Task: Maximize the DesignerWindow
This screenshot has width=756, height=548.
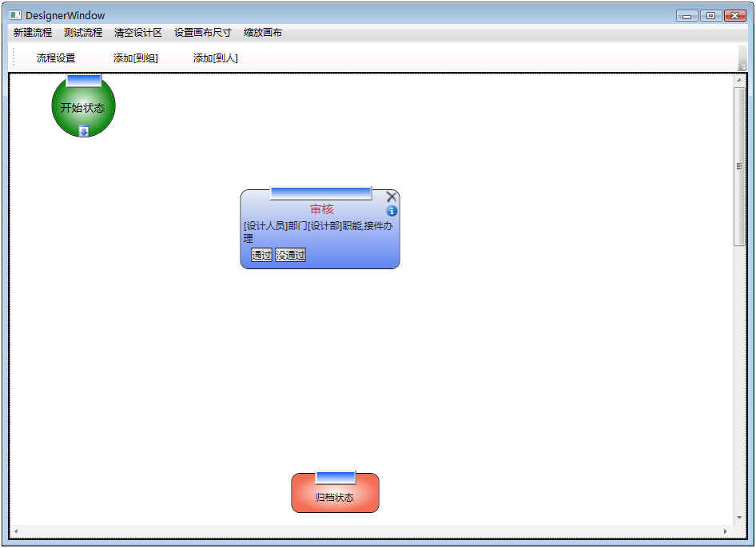Action: (x=710, y=16)
